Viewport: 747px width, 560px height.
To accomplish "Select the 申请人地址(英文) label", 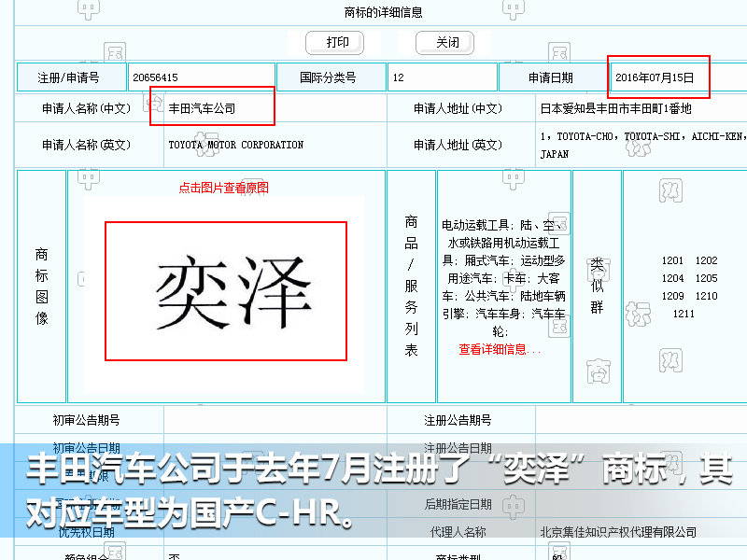I will click(458, 145).
